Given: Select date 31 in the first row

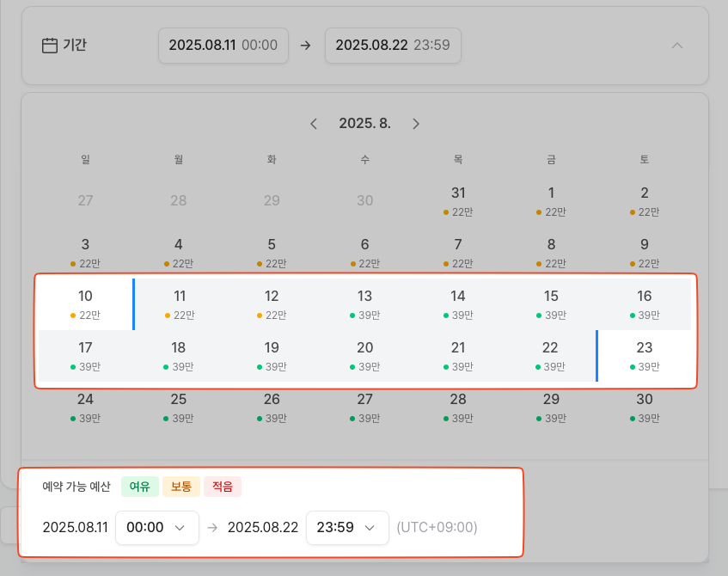Looking at the screenshot, I should point(458,200).
